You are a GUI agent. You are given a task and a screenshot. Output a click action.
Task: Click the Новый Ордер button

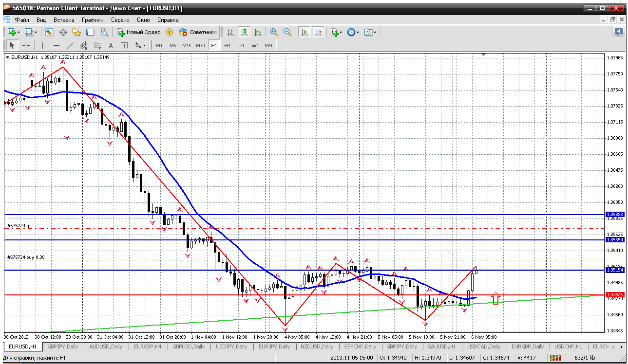coord(139,32)
